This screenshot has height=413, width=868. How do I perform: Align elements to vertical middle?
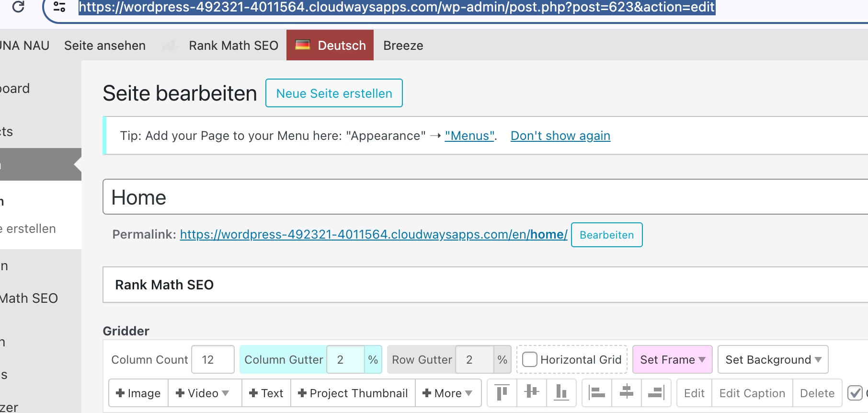coord(532,393)
